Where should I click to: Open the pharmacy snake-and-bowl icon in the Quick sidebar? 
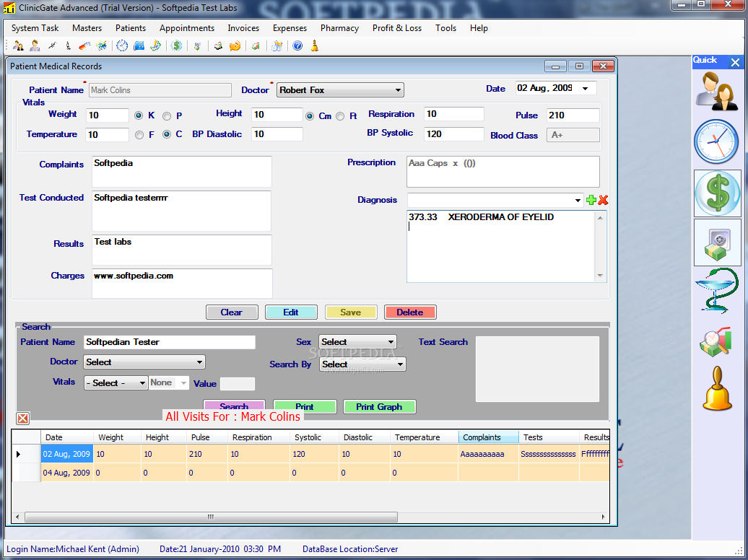point(717,291)
